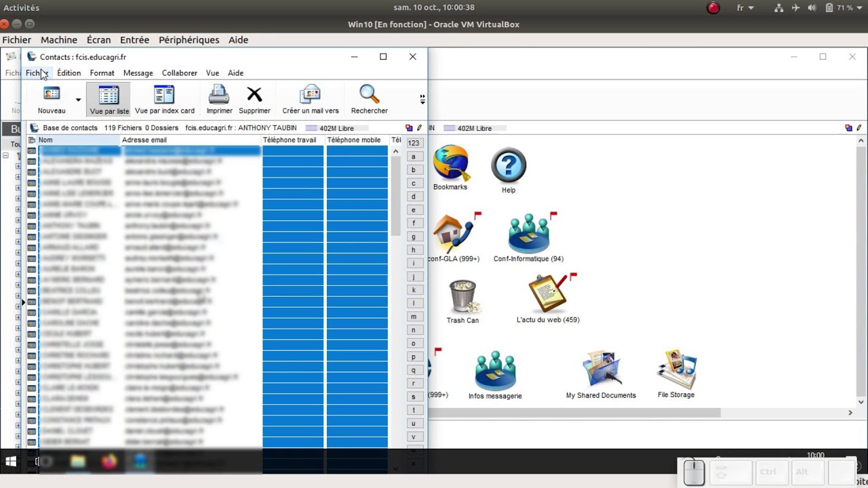Sort by the Nom column header

[78, 140]
